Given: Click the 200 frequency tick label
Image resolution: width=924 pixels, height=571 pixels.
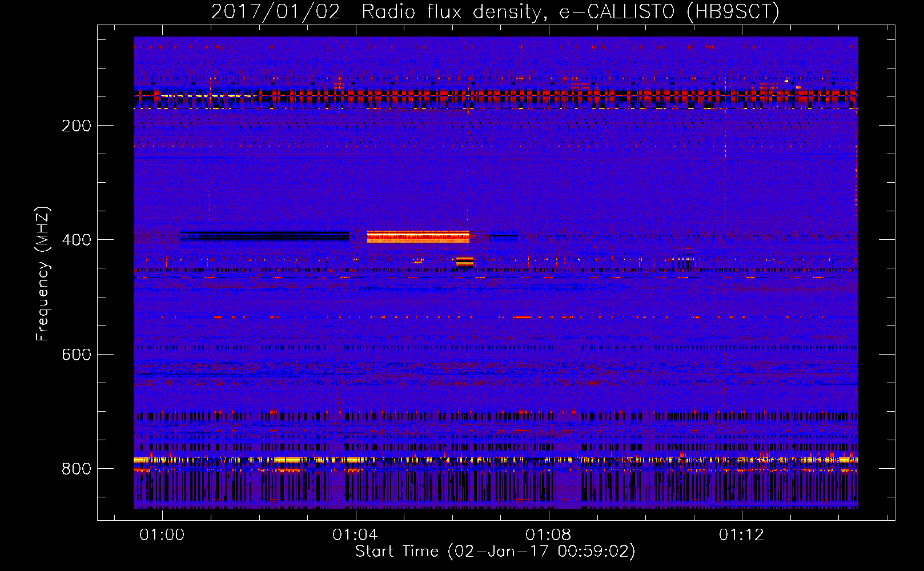Looking at the screenshot, I should 77,126.
